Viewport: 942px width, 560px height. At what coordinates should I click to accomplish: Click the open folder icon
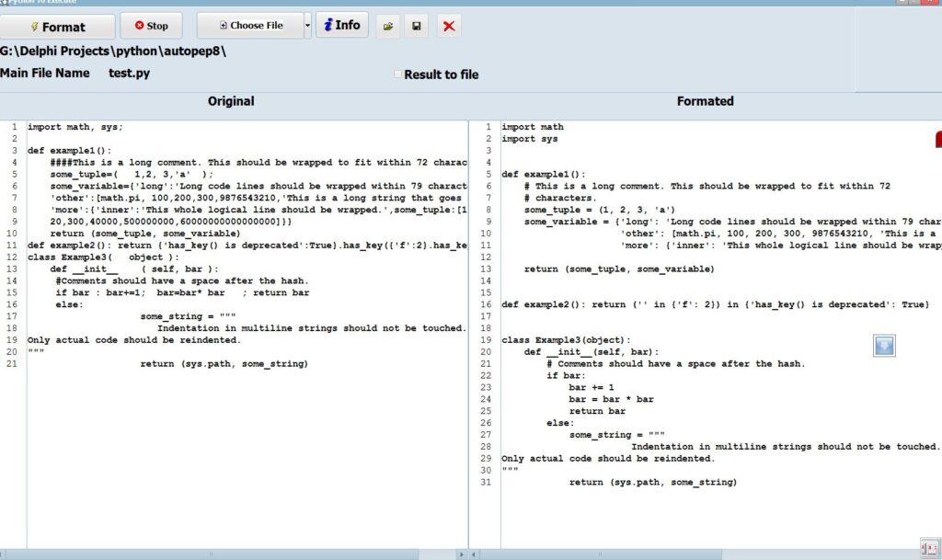388,27
